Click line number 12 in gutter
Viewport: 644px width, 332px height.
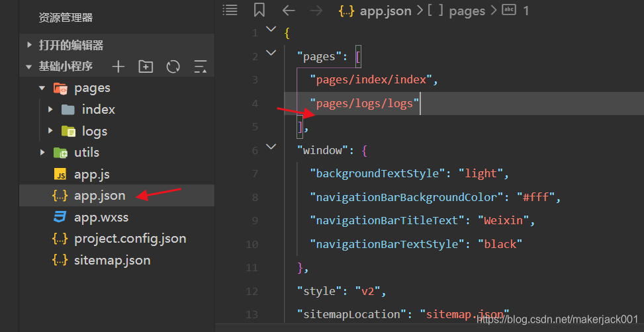[x=252, y=292]
